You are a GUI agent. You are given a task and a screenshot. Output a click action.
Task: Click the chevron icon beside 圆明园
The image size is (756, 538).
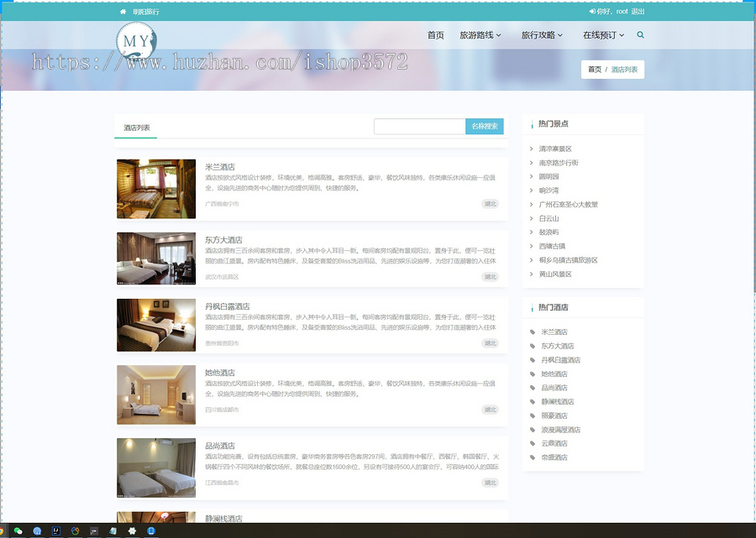pos(532,176)
